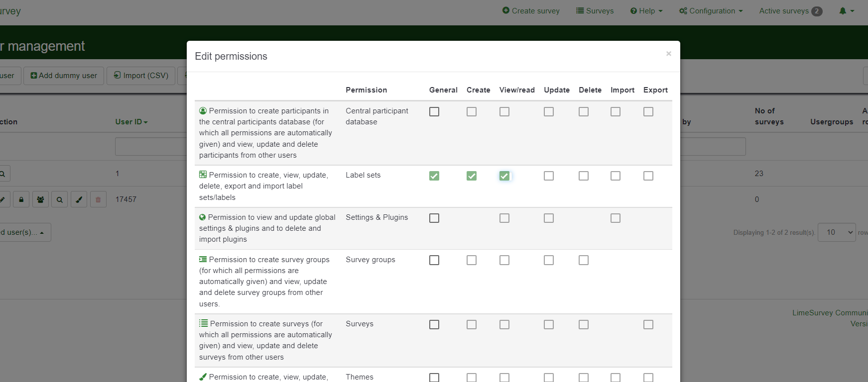
Task: Check Central participant database Create checkbox
Action: click(x=471, y=112)
